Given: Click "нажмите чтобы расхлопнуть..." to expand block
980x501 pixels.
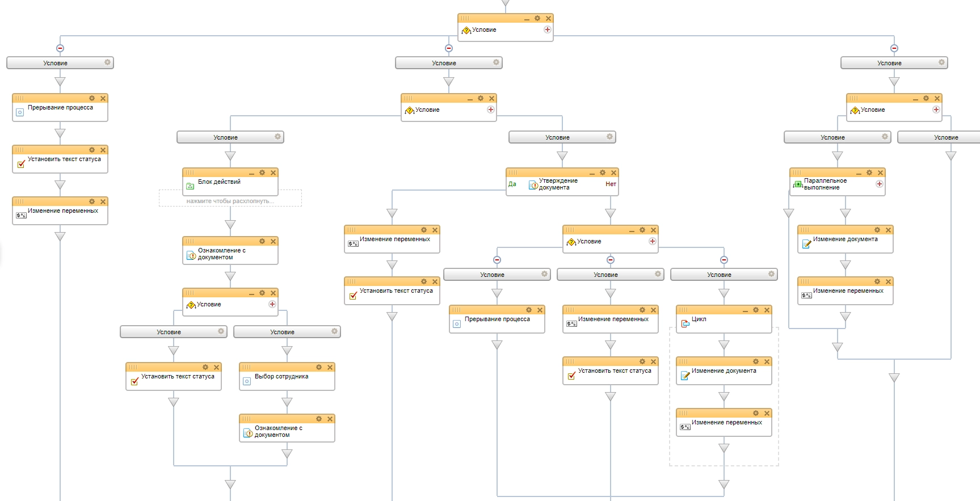Looking at the screenshot, I should pyautogui.click(x=230, y=201).
